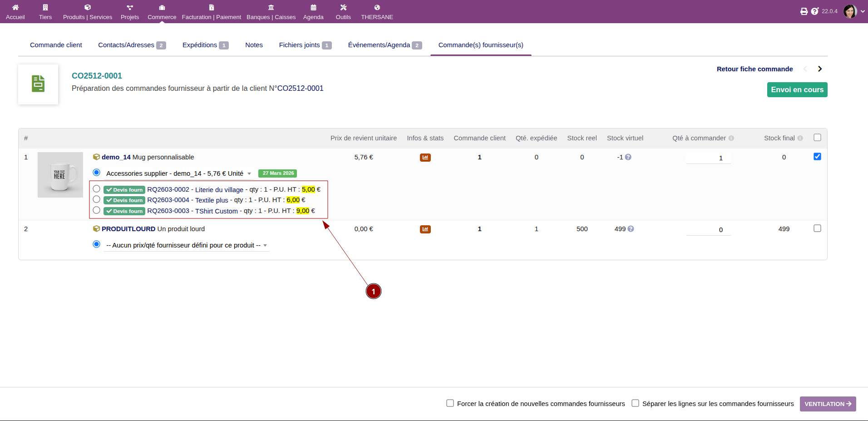Follow the Retour fiche commande link
Screen dimensions: 868x421
755,69
